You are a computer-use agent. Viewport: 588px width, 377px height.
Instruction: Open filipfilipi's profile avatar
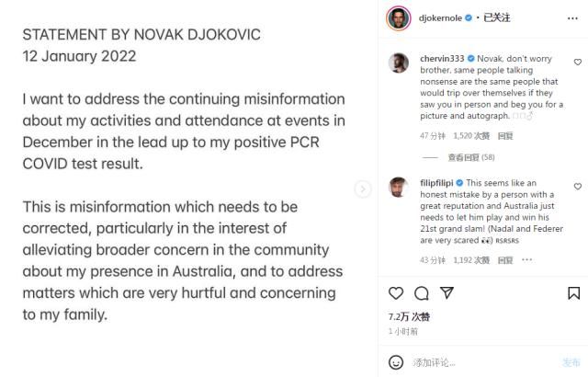coord(398,187)
